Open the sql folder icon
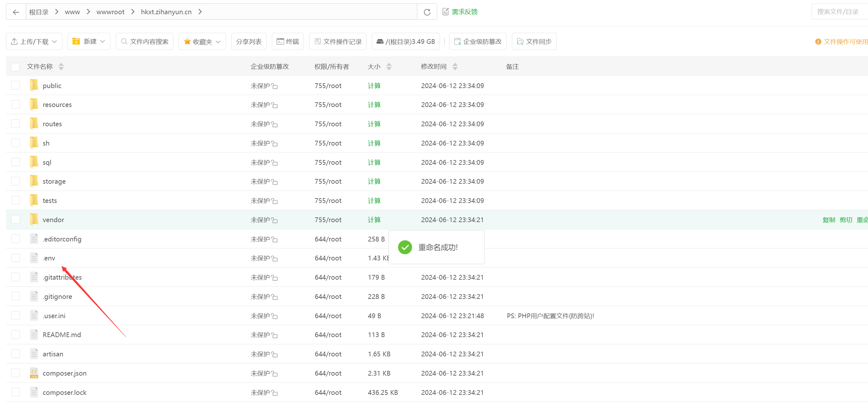The width and height of the screenshot is (868, 404). 34,162
